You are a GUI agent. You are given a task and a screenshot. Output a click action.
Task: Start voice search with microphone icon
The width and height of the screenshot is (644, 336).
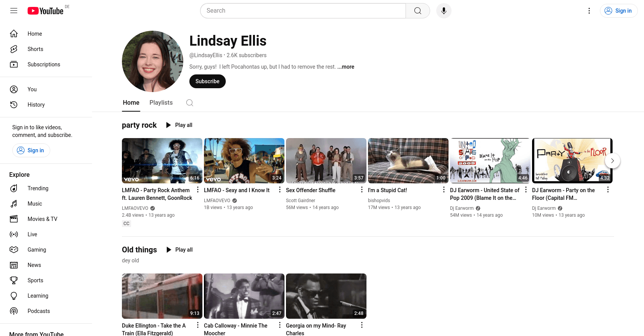pyautogui.click(x=444, y=11)
